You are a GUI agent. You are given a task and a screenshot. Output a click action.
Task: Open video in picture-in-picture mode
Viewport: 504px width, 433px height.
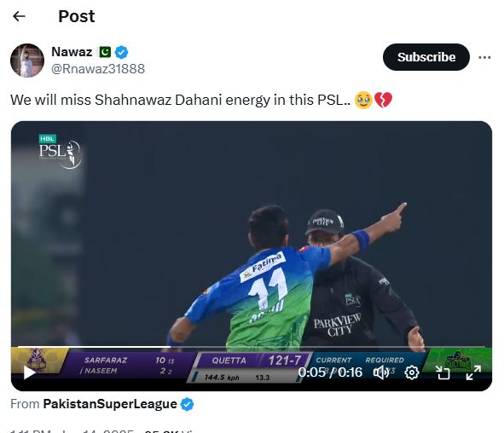(x=443, y=372)
